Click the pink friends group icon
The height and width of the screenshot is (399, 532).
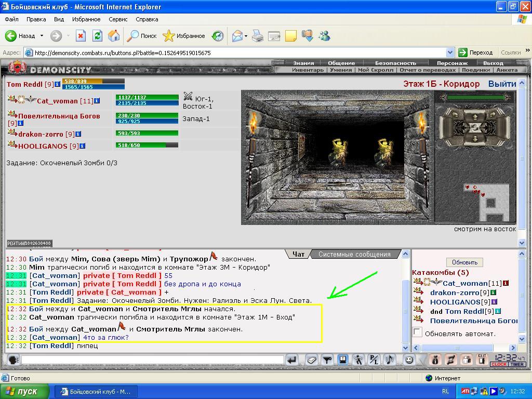point(467,360)
